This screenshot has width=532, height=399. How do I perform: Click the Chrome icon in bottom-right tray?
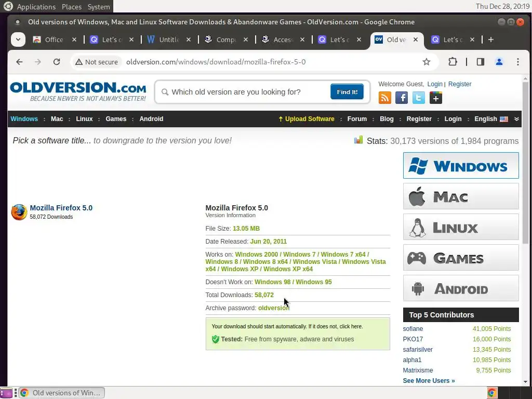click(x=492, y=393)
